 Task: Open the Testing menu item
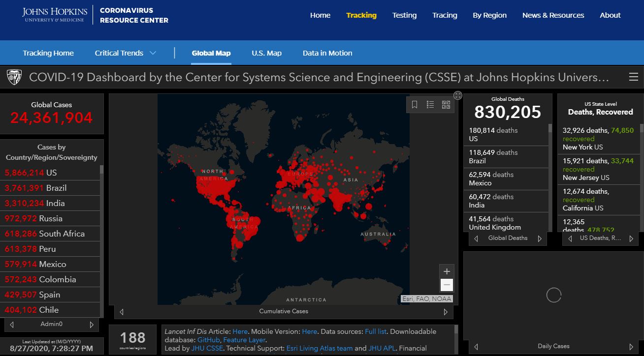coord(404,15)
